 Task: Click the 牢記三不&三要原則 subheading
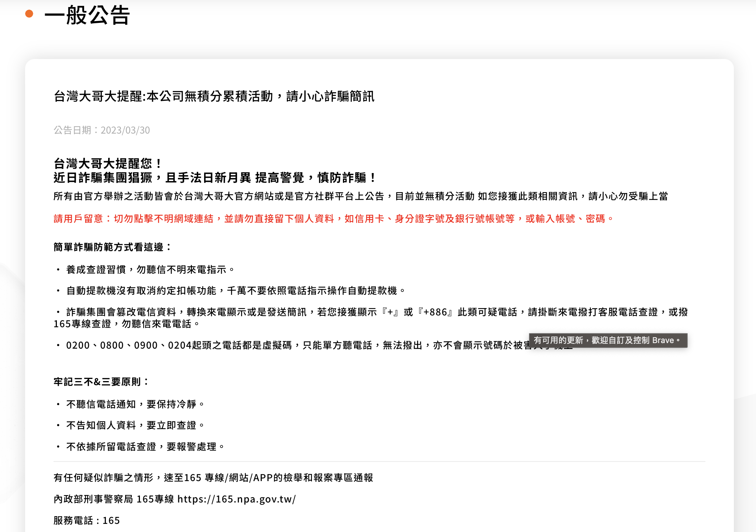[101, 382]
